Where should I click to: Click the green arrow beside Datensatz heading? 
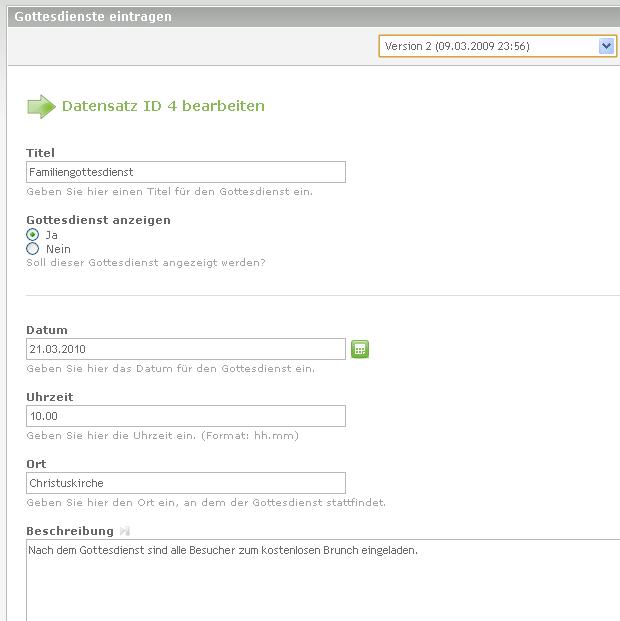click(x=41, y=107)
